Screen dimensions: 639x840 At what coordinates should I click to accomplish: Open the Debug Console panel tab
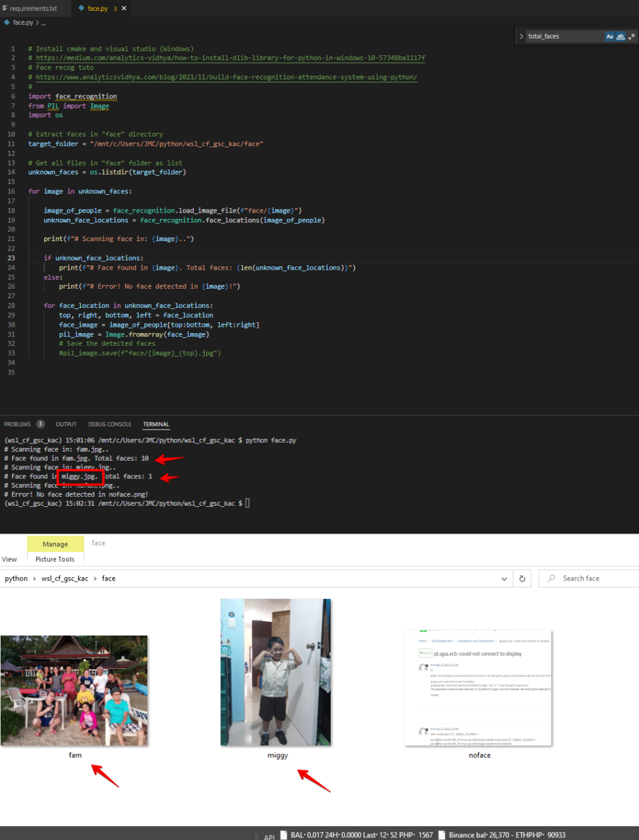(110, 424)
